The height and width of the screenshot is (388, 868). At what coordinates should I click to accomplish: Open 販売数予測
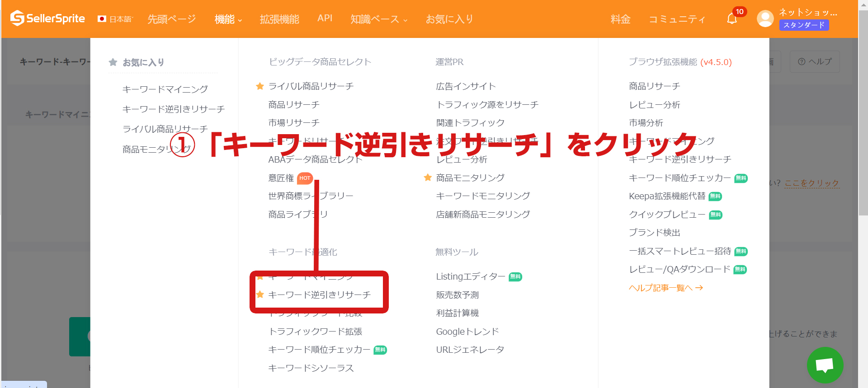tap(457, 295)
